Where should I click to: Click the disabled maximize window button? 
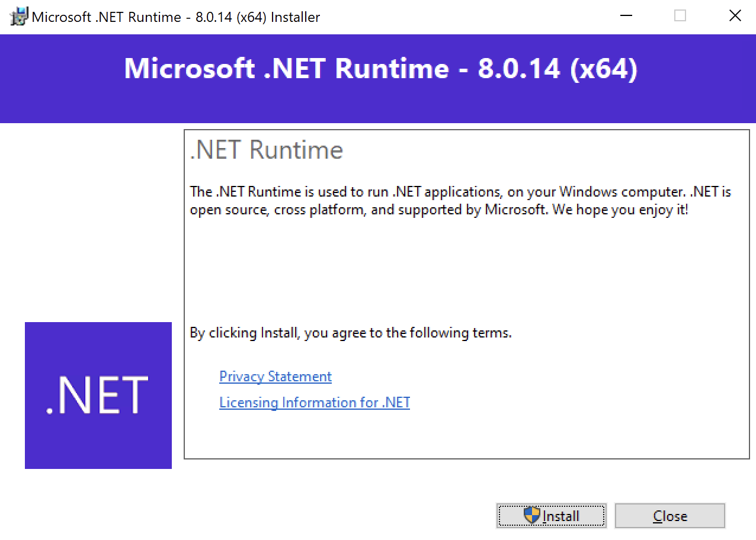tap(680, 17)
